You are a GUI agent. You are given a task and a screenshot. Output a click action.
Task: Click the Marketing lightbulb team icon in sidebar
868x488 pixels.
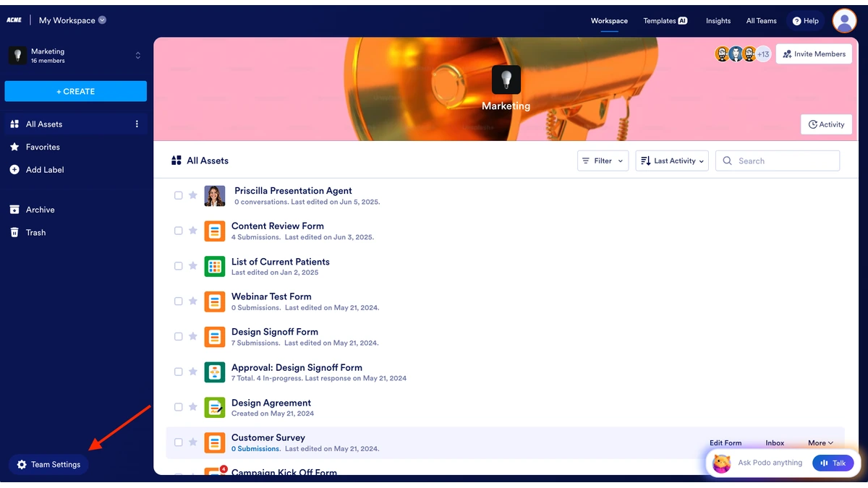pyautogui.click(x=17, y=56)
